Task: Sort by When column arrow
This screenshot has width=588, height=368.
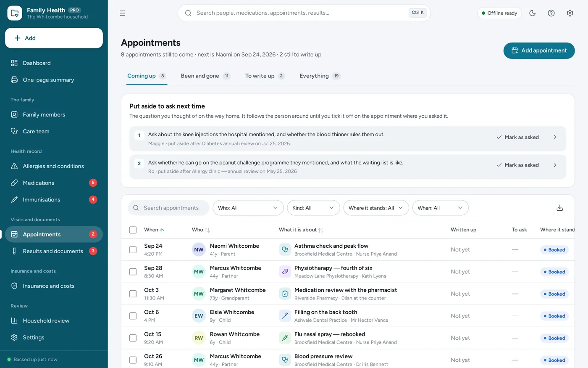Action: tap(162, 230)
